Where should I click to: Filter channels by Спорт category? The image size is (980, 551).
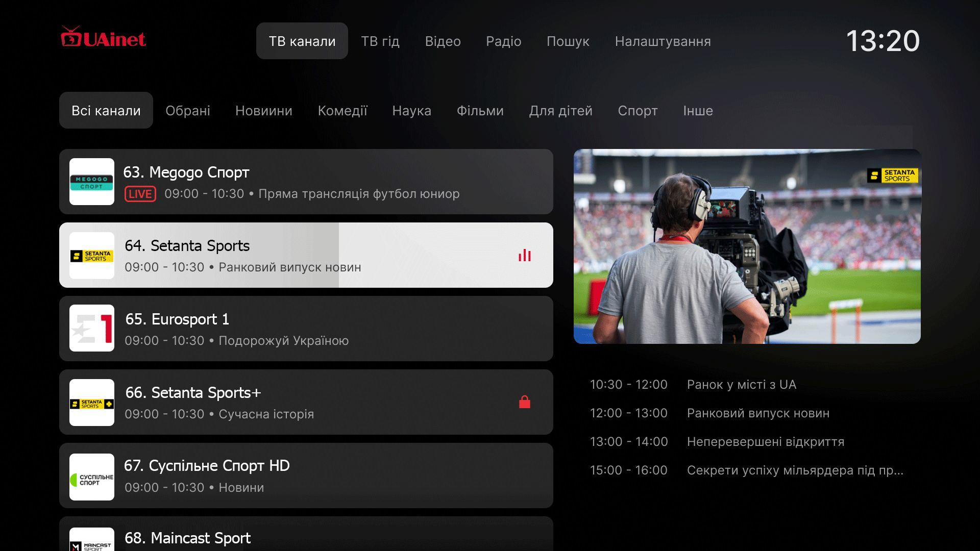click(x=638, y=111)
